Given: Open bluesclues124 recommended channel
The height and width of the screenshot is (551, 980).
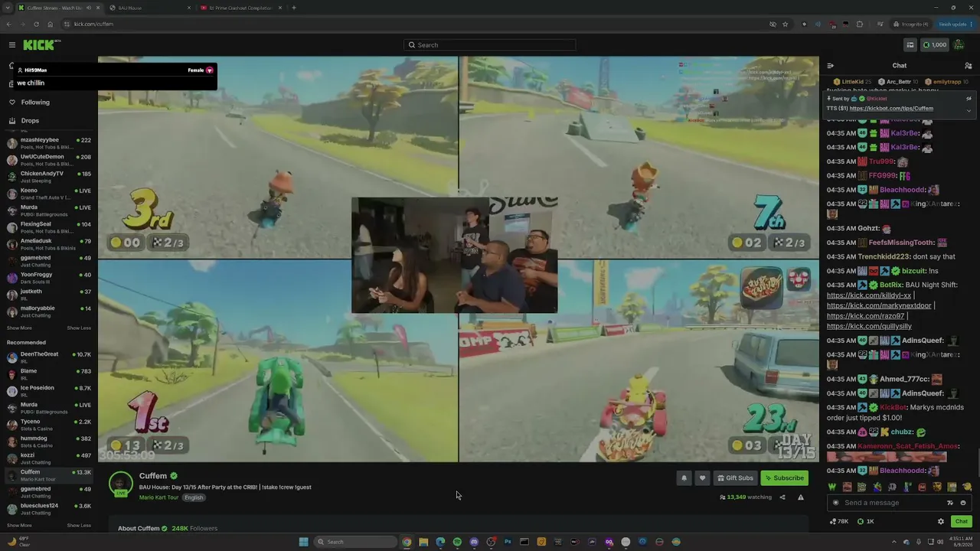Looking at the screenshot, I should click(x=49, y=509).
